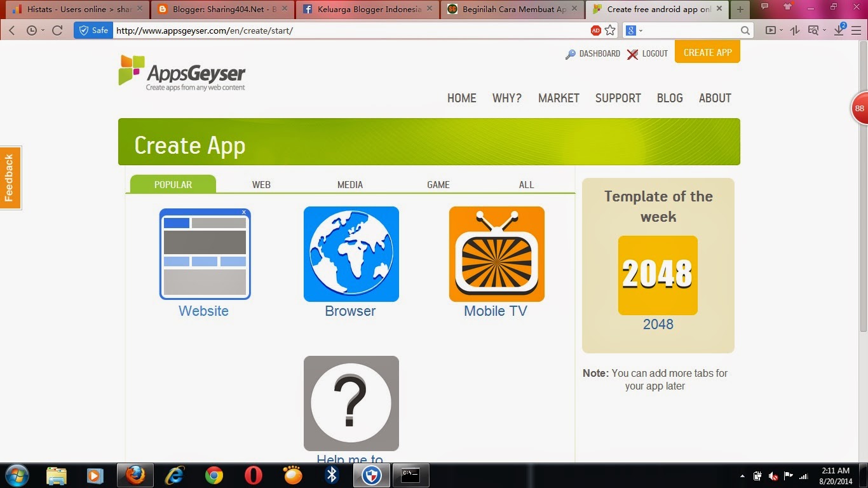Image resolution: width=868 pixels, height=488 pixels.
Task: Open Windows Start button
Action: 16,475
